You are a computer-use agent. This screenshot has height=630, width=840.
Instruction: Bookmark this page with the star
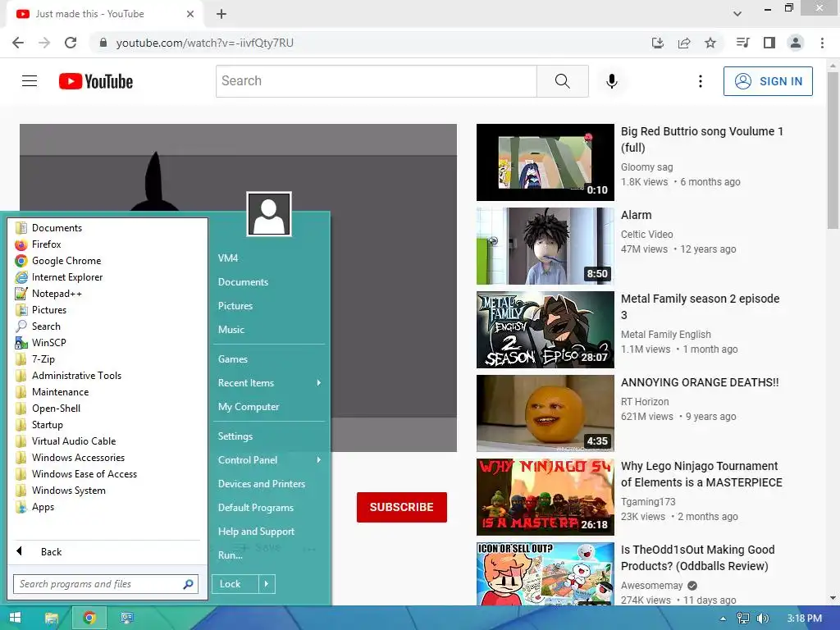(710, 43)
